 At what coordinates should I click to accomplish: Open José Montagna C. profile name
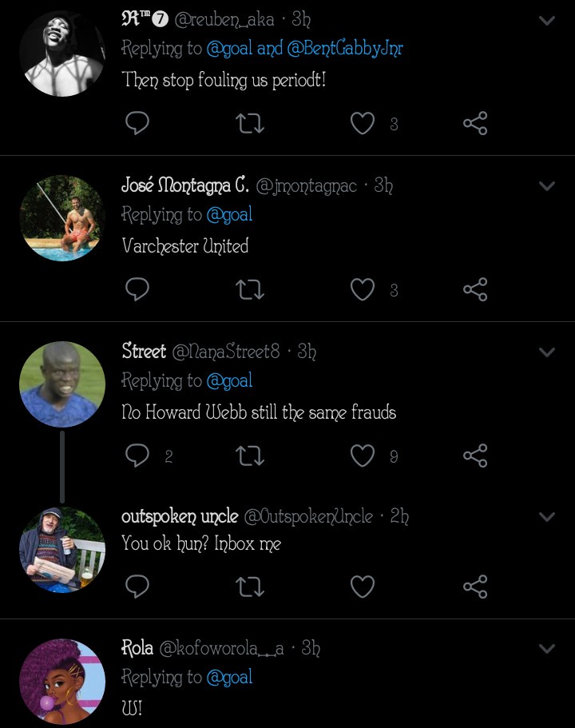185,185
